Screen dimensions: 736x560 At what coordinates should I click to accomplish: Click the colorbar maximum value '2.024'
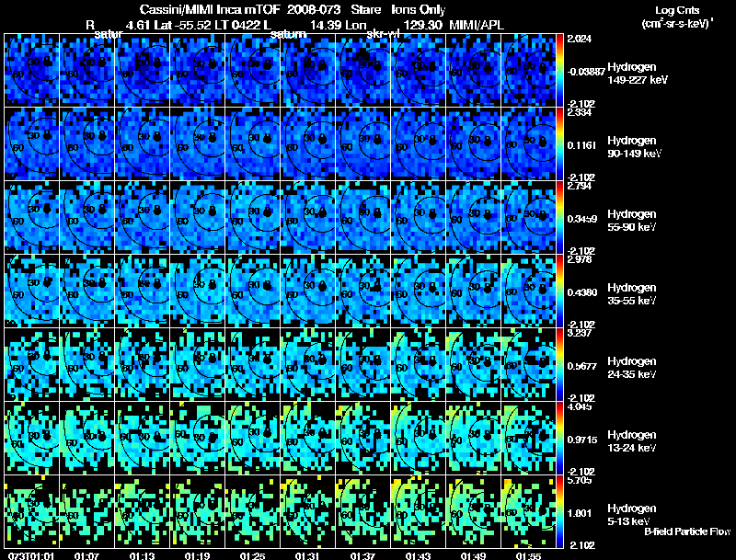pos(580,39)
